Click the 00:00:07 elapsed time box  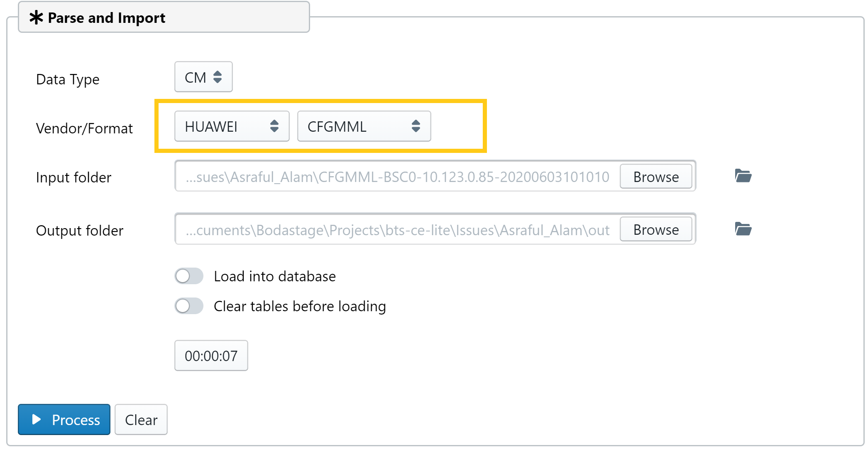[x=211, y=356]
